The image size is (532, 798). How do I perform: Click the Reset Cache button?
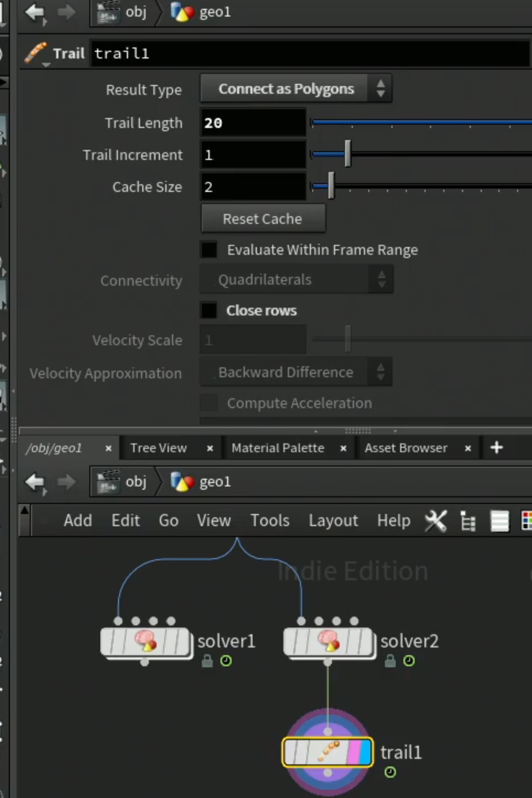click(263, 219)
